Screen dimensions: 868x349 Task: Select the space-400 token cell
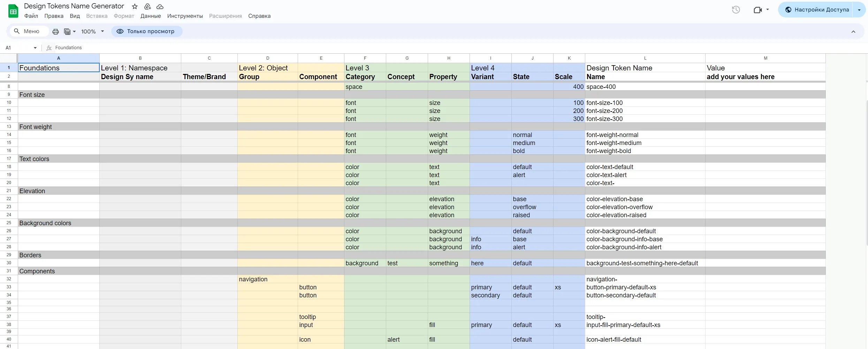pyautogui.click(x=645, y=86)
